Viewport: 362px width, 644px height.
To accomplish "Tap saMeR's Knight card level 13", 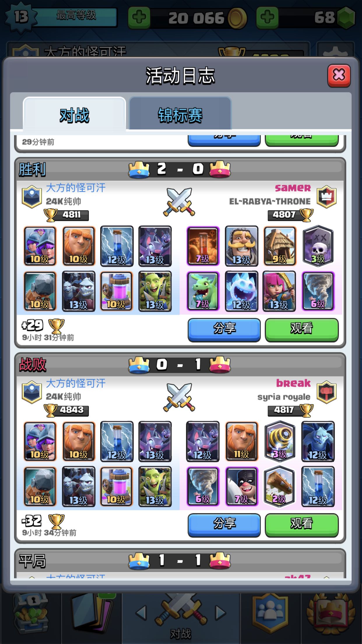I will pyautogui.click(x=242, y=246).
